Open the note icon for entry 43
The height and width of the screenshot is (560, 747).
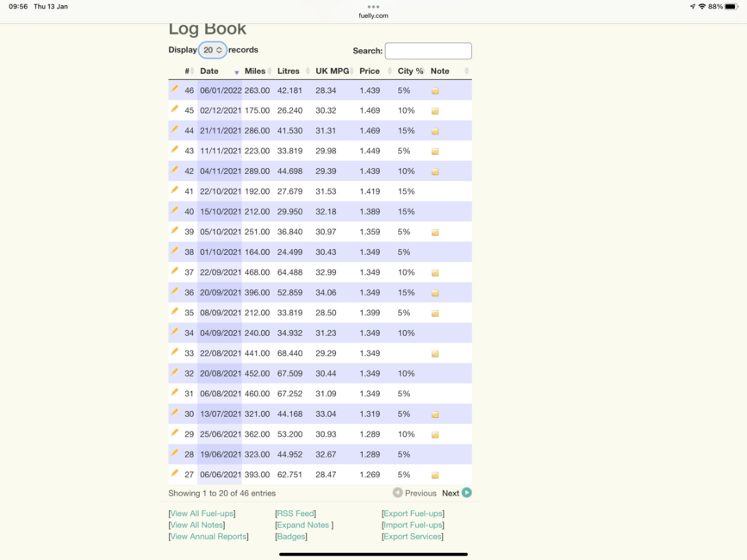[x=435, y=152]
